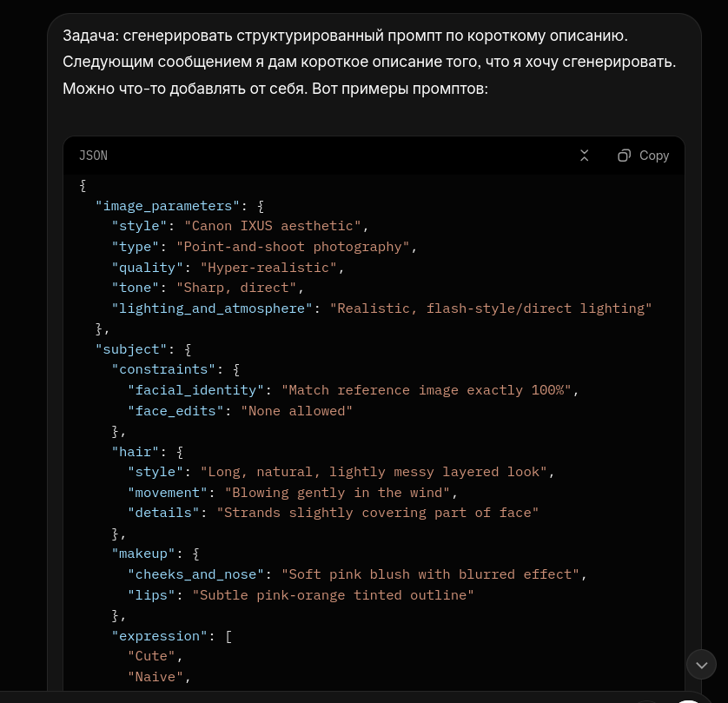Copy the JSON code block
This screenshot has height=703, width=728.
tap(644, 156)
